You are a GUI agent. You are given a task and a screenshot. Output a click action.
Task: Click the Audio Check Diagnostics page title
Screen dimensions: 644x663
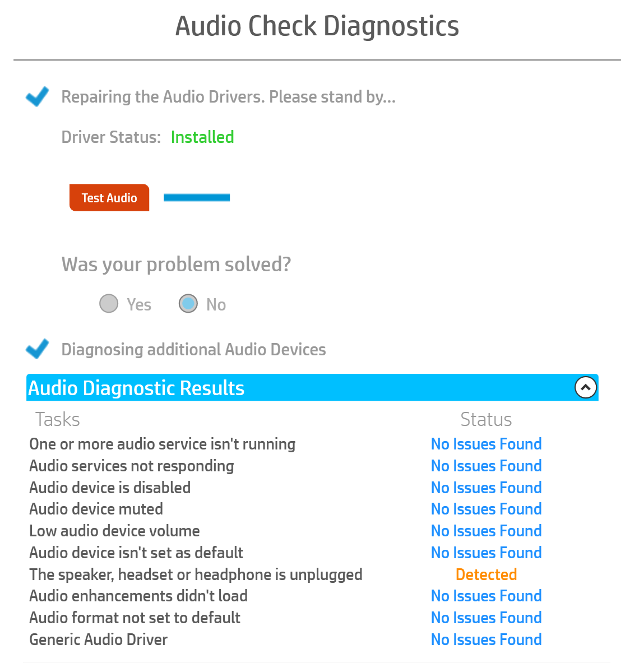(x=317, y=26)
